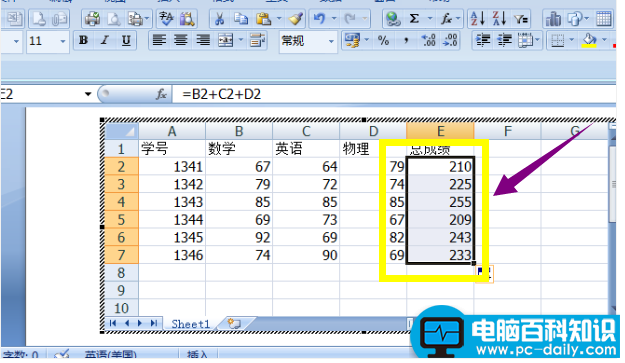Select cell with value 1343
This screenshot has width=625, height=363.
tap(172, 202)
